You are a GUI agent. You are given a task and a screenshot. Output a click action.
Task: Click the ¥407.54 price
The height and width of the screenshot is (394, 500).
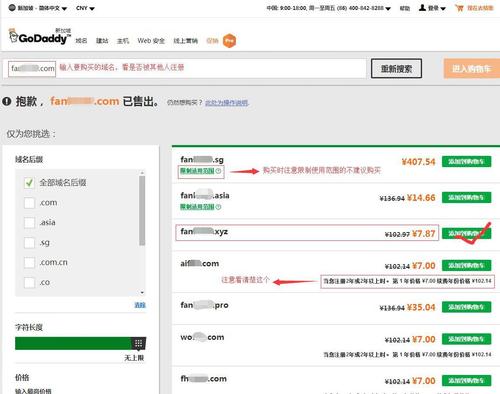418,162
